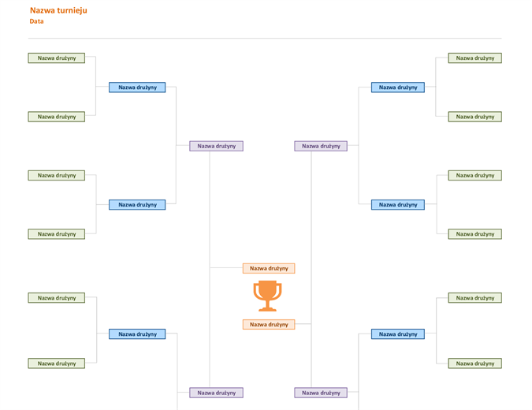Click the orange finalist box below trophy
The image size is (532, 410).
269,325
